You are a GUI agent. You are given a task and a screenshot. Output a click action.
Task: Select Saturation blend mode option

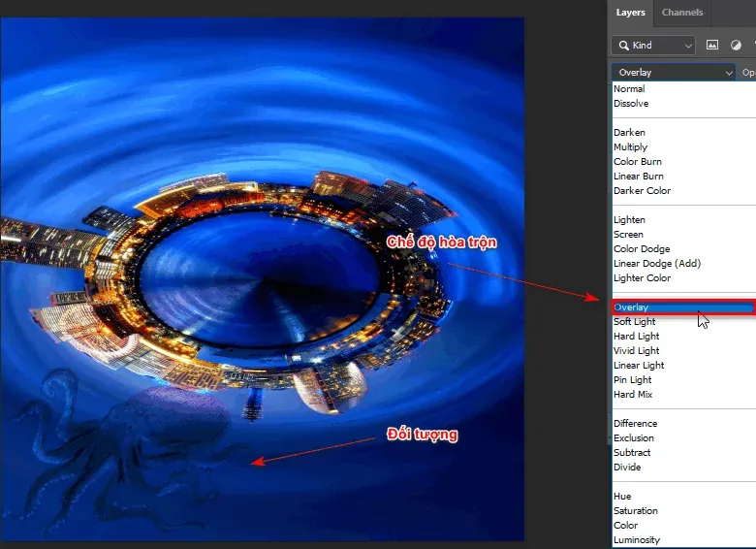[x=635, y=511]
